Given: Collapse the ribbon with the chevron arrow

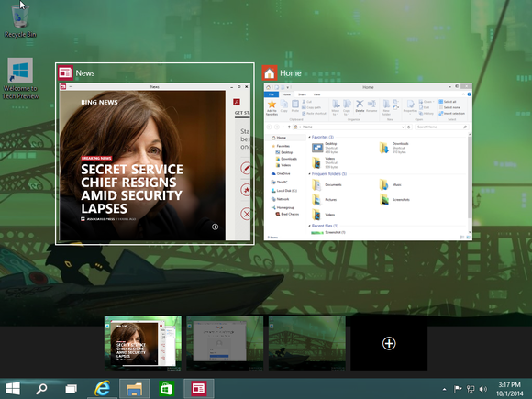Looking at the screenshot, I should (x=463, y=94).
